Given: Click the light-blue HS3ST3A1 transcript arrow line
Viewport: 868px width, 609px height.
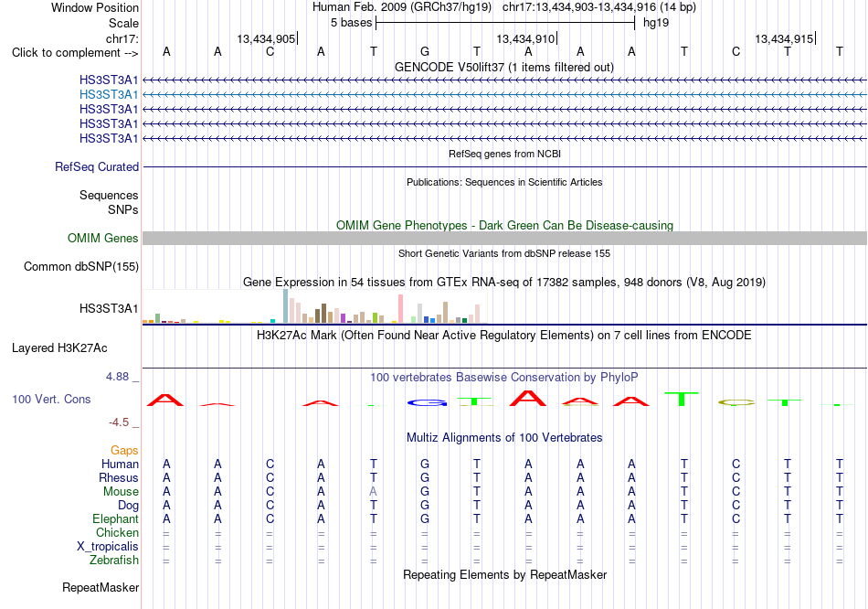Looking at the screenshot, I should point(504,95).
